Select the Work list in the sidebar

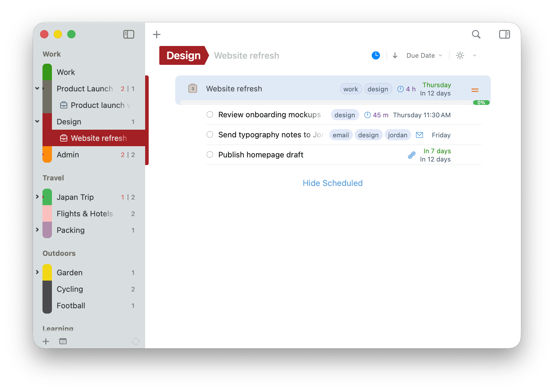94,72
